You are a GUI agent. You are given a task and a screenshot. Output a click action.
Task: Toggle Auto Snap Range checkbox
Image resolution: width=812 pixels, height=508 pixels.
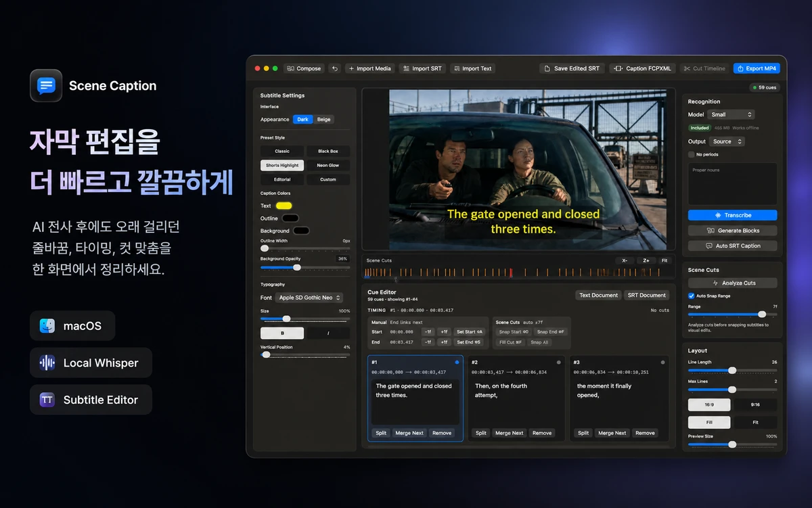pos(692,296)
